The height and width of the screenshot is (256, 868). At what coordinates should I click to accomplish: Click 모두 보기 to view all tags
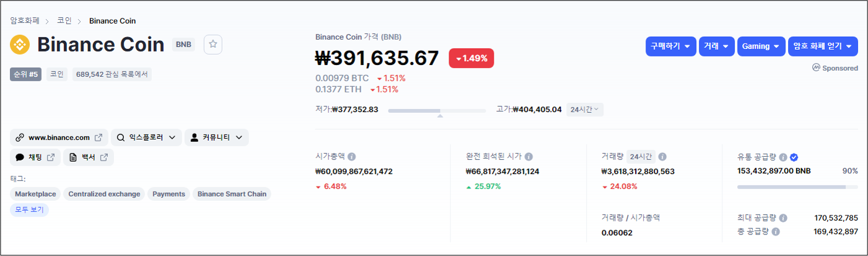[x=29, y=210]
